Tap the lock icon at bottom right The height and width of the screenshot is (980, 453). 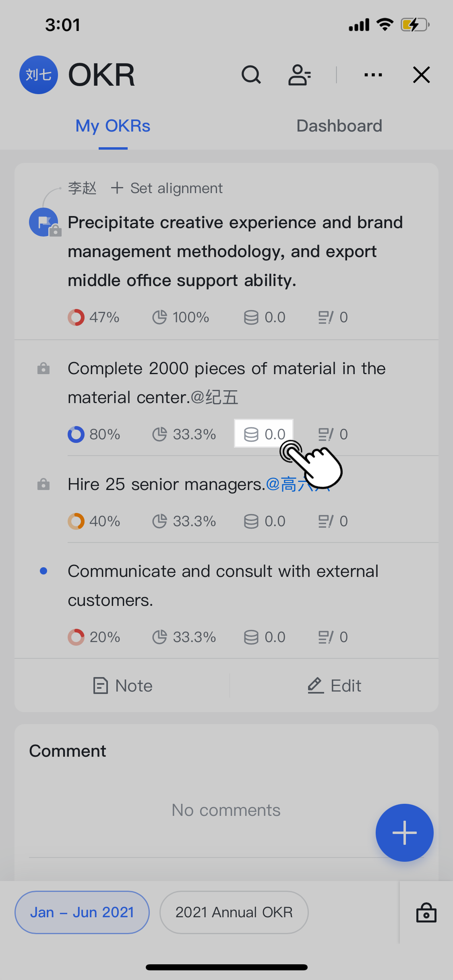point(426,912)
